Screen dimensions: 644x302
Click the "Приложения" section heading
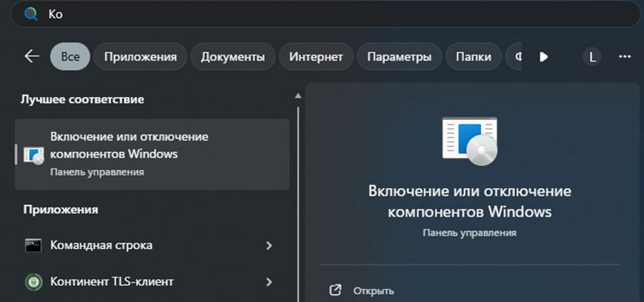point(61,210)
